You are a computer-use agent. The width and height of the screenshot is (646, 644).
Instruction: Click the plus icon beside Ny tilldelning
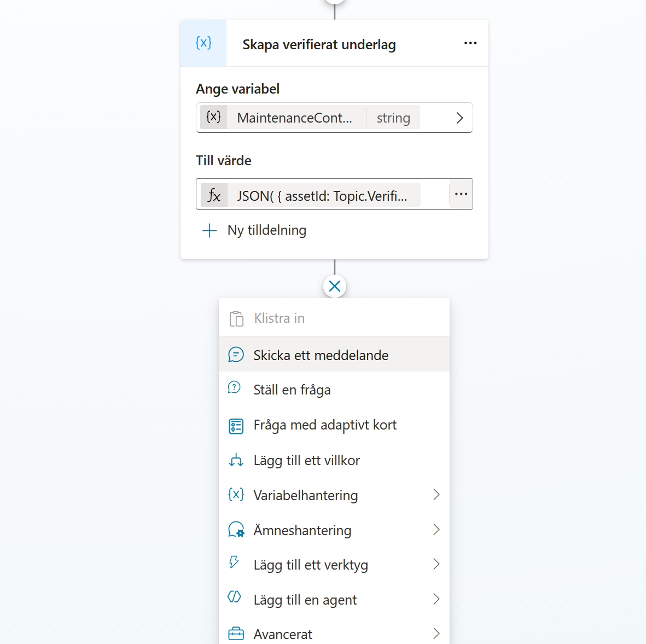pos(209,230)
